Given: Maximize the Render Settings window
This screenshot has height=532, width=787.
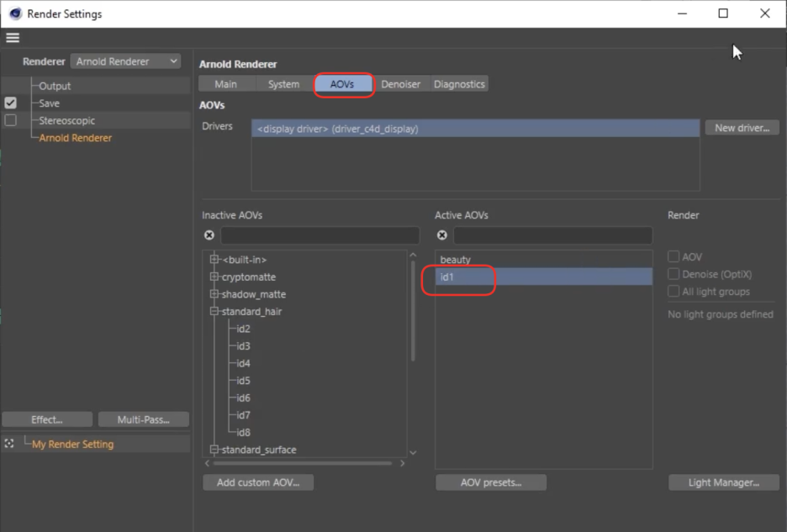Looking at the screenshot, I should click(x=723, y=13).
